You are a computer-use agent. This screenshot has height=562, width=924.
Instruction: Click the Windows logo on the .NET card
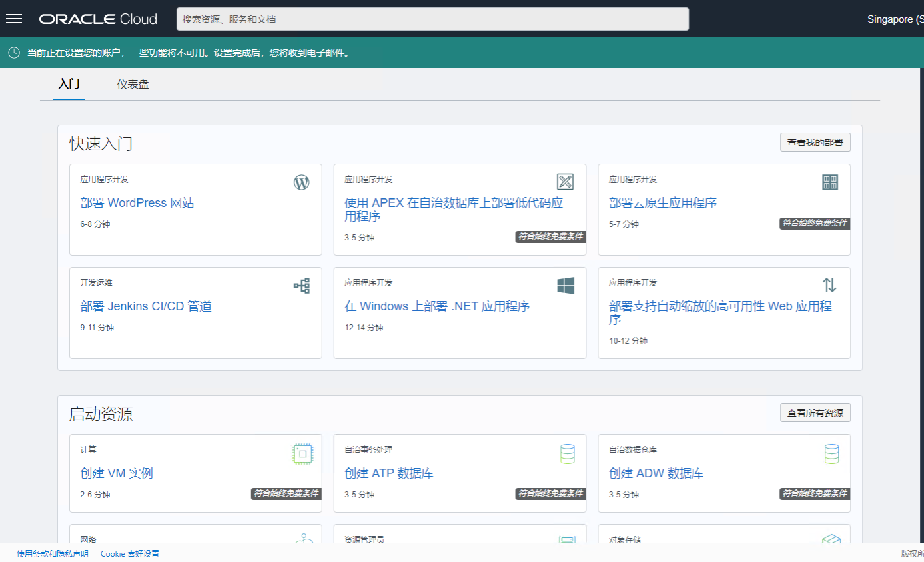(566, 286)
